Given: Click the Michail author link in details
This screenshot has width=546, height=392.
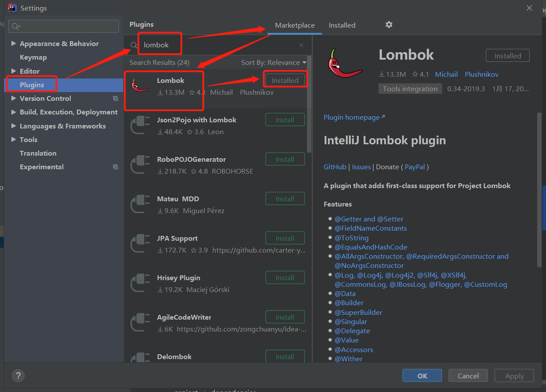Looking at the screenshot, I should [x=446, y=75].
